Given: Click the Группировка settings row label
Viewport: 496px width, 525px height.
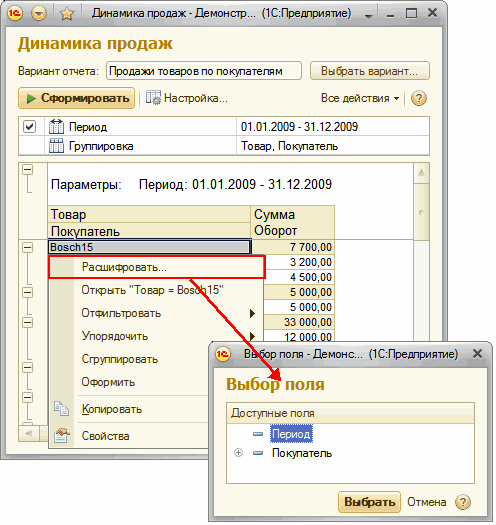Looking at the screenshot, I should coord(101,146).
